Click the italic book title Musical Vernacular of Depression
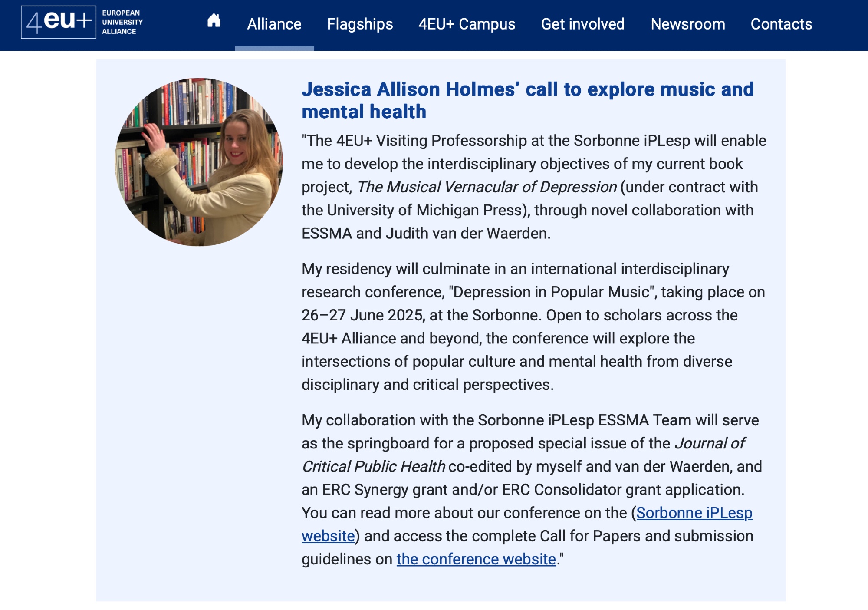This screenshot has width=868, height=610. 487,187
